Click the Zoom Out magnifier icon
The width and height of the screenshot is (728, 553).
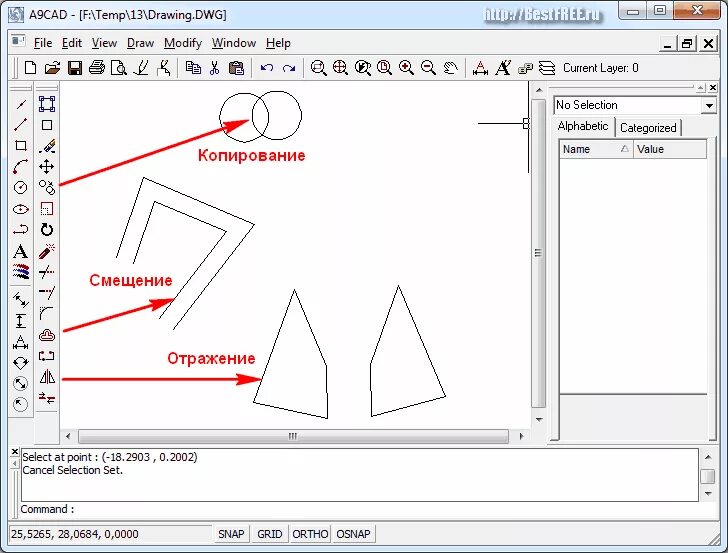click(428, 68)
